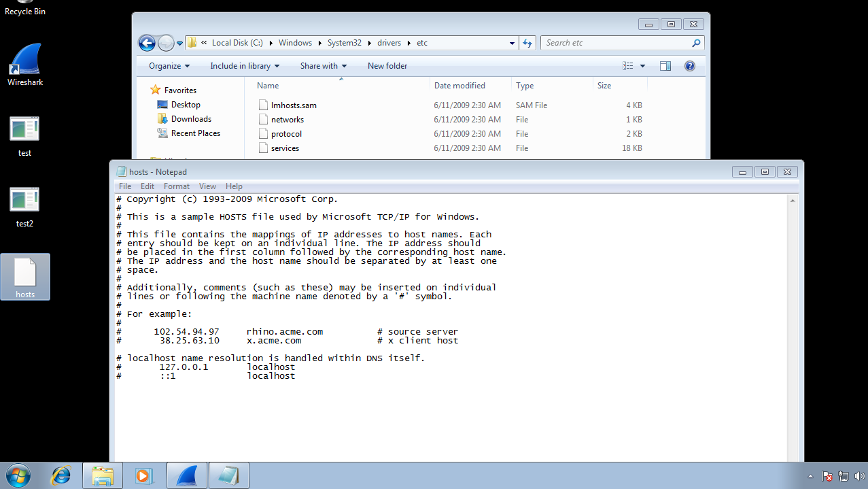Launch Internet Explorer from taskbar

click(61, 475)
